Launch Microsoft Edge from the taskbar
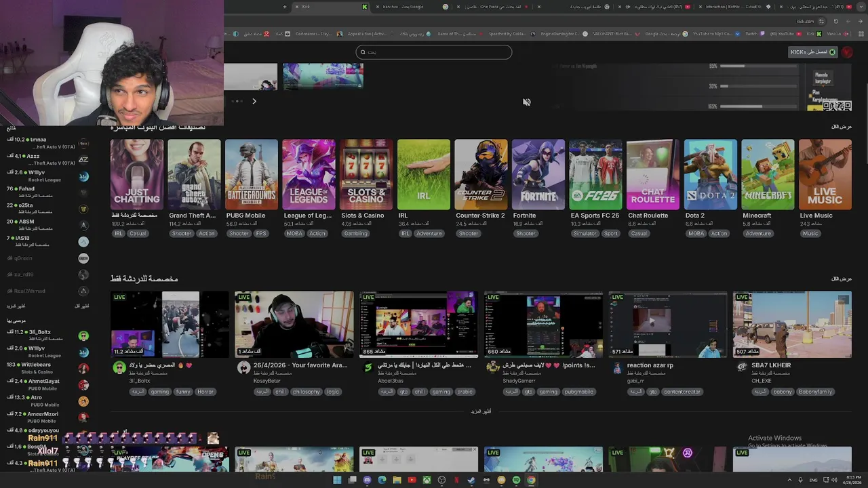This screenshot has height=488, width=868. coord(382,480)
